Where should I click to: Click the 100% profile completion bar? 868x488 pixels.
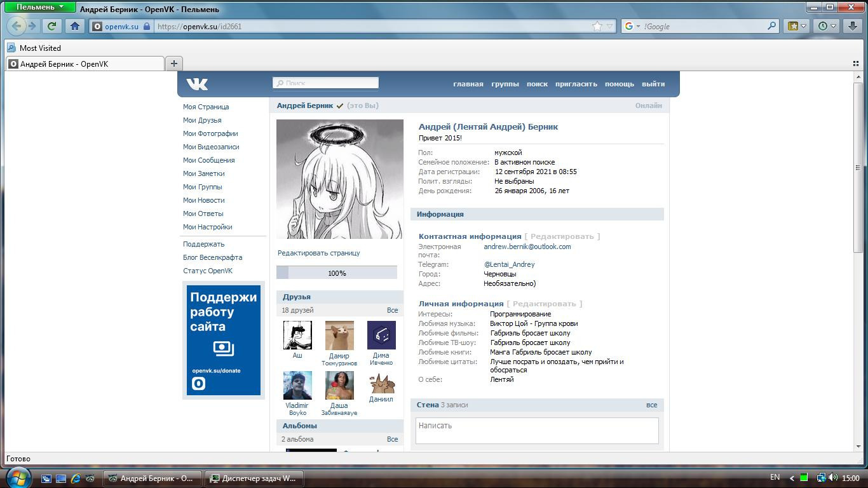[337, 273]
